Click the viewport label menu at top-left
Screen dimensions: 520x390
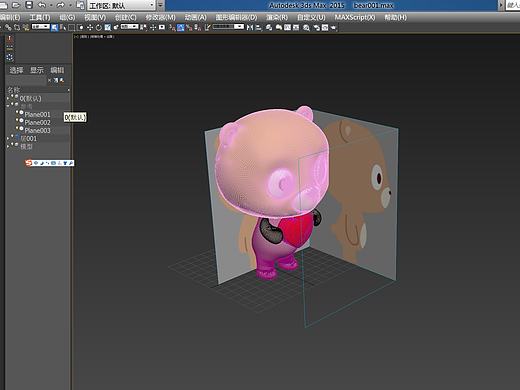point(94,37)
